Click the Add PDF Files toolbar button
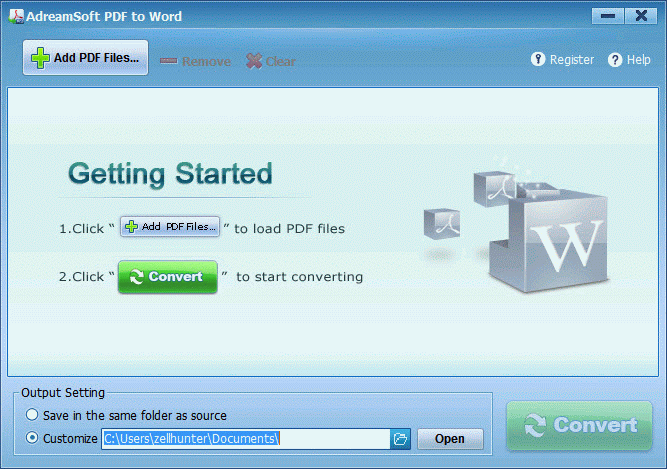The image size is (667, 469). pos(86,58)
